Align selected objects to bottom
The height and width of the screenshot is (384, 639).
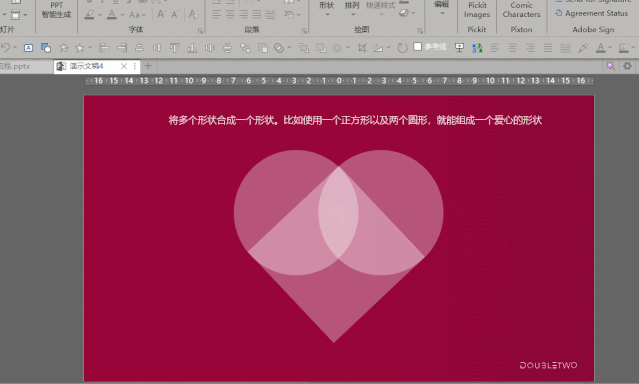click(192, 48)
